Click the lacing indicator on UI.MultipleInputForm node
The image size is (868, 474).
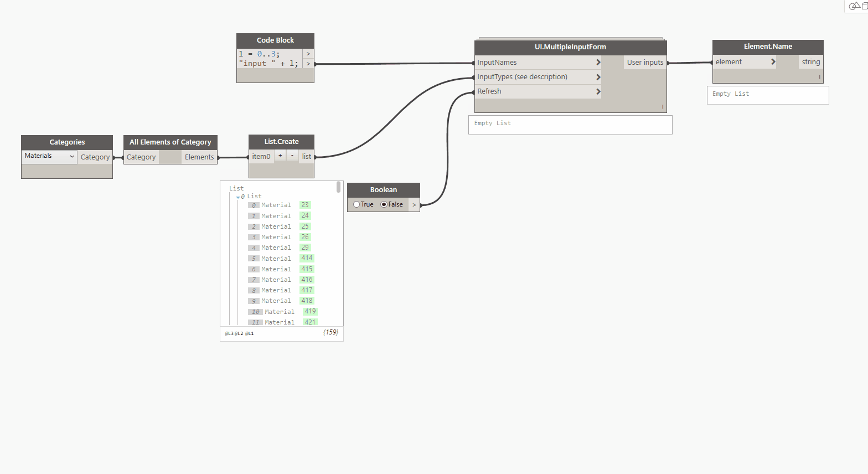[662, 106]
